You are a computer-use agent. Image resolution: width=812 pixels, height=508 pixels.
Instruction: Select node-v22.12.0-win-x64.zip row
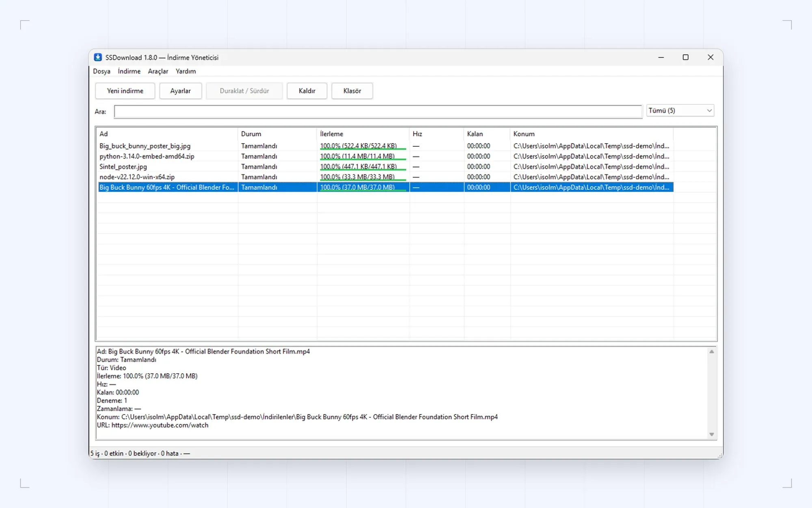click(x=385, y=177)
